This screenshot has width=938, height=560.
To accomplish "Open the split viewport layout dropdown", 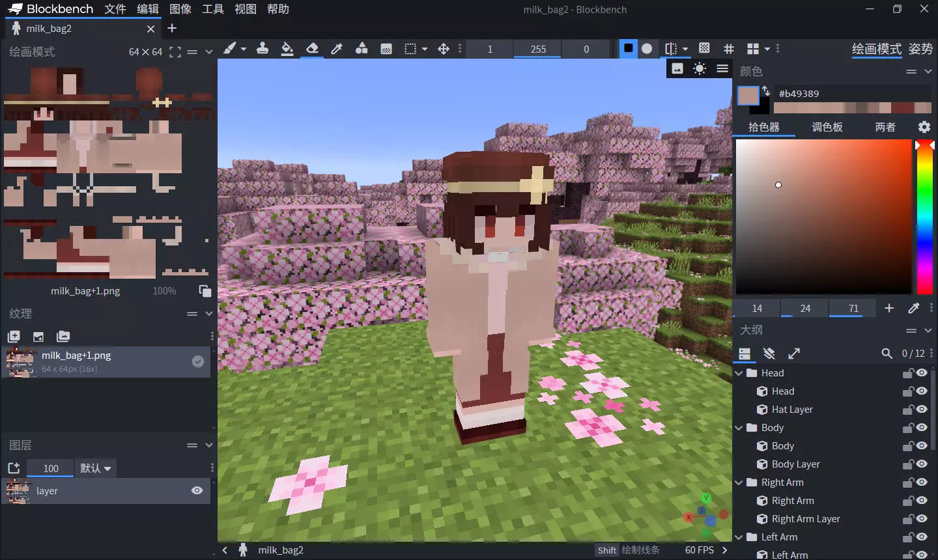I will (767, 49).
